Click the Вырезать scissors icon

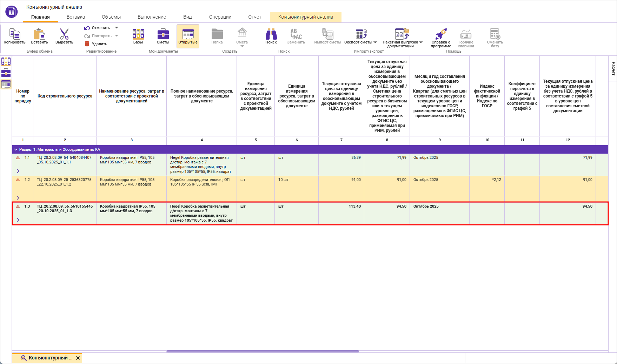coord(64,34)
